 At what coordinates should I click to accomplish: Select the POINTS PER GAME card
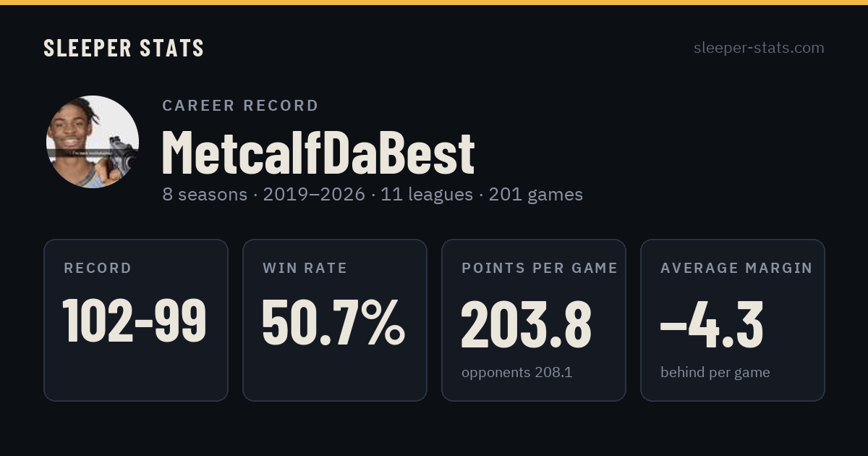pyautogui.click(x=534, y=320)
